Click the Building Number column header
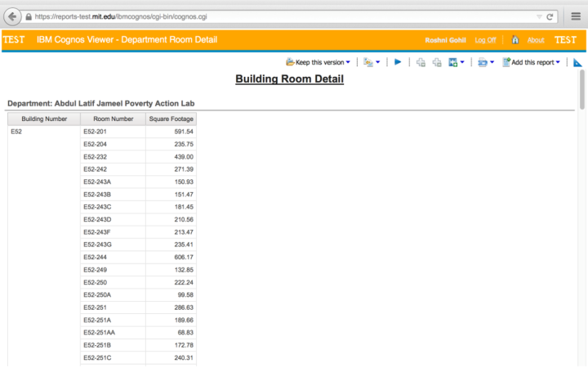Viewport: 588px width, 368px height. (44, 119)
